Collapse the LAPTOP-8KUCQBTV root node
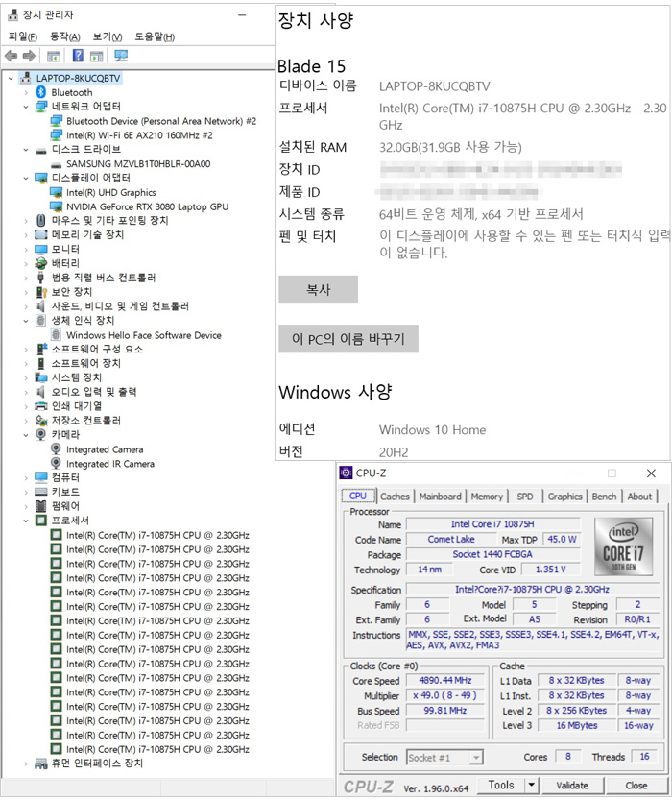672x800 pixels. (11, 78)
